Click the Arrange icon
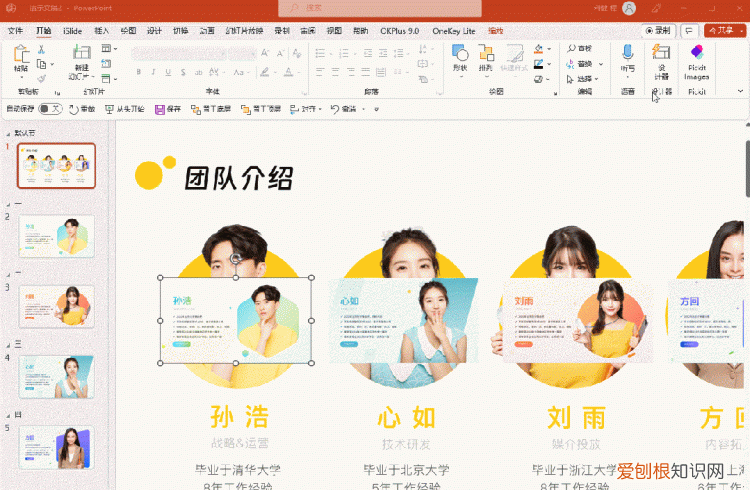 486,53
